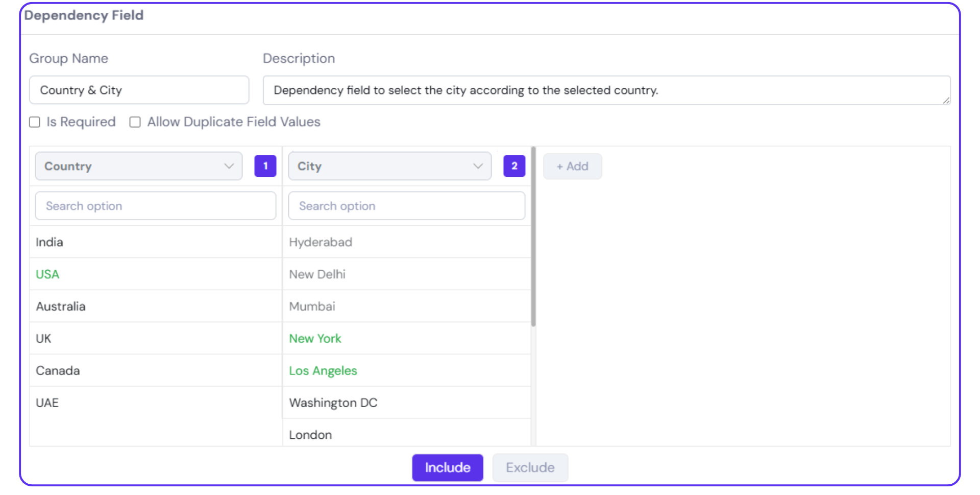Check Allow Duplicate Field Values
Image resolution: width=980 pixels, height=495 pixels.
pyautogui.click(x=135, y=122)
